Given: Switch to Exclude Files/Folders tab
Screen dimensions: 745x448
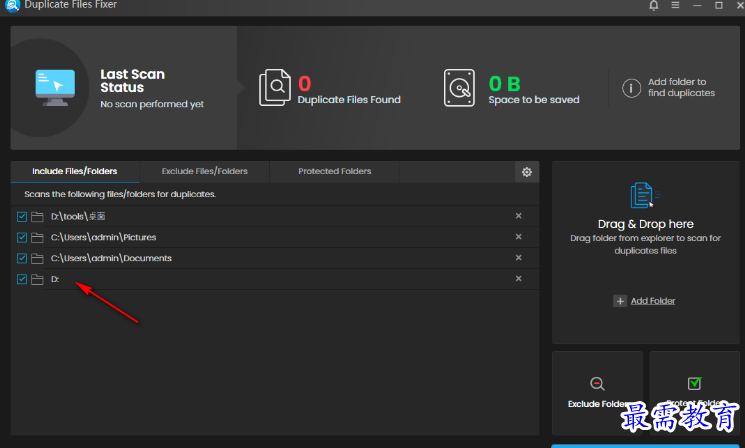Looking at the screenshot, I should (x=204, y=172).
